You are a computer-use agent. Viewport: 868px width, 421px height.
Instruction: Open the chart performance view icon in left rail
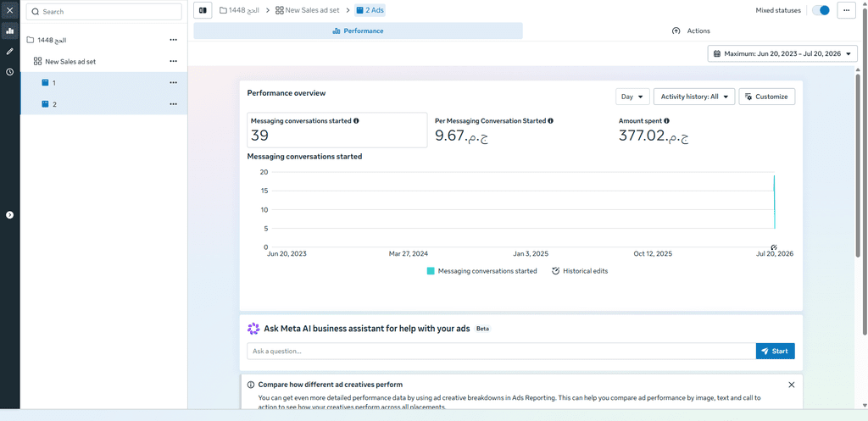pyautogui.click(x=10, y=31)
